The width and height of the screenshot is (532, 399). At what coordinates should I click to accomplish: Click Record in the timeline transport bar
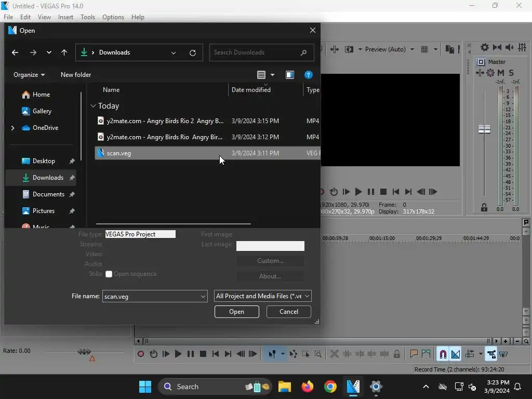tap(140, 354)
